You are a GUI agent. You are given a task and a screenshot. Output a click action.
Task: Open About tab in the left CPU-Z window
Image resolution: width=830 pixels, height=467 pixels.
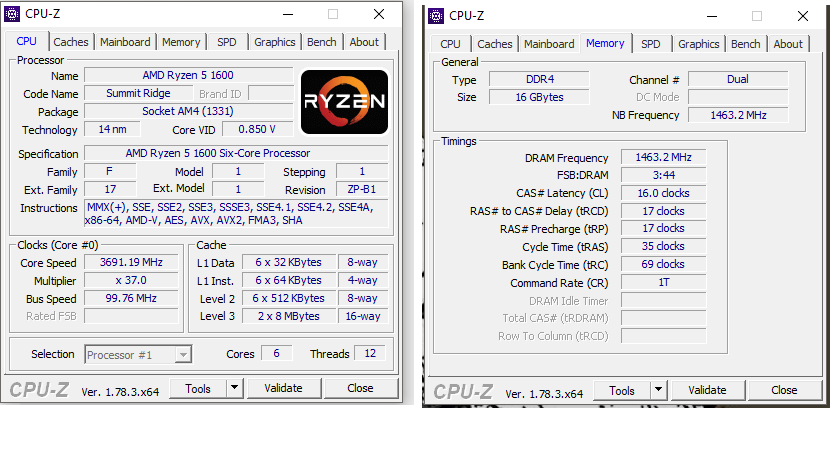click(x=364, y=42)
